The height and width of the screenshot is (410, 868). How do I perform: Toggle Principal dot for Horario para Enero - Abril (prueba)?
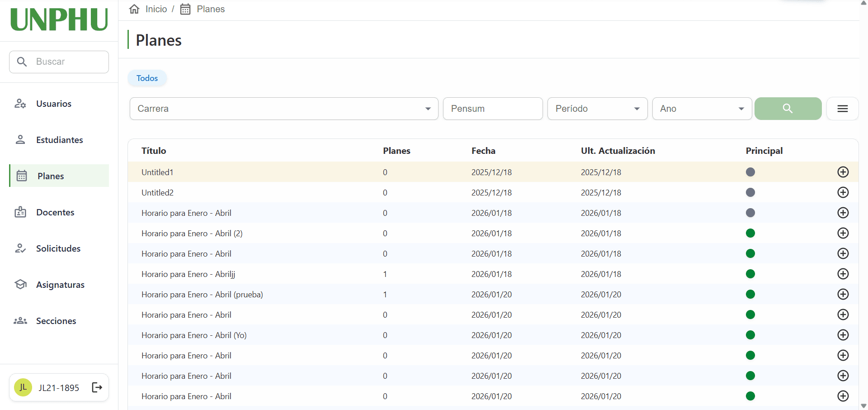click(x=750, y=294)
